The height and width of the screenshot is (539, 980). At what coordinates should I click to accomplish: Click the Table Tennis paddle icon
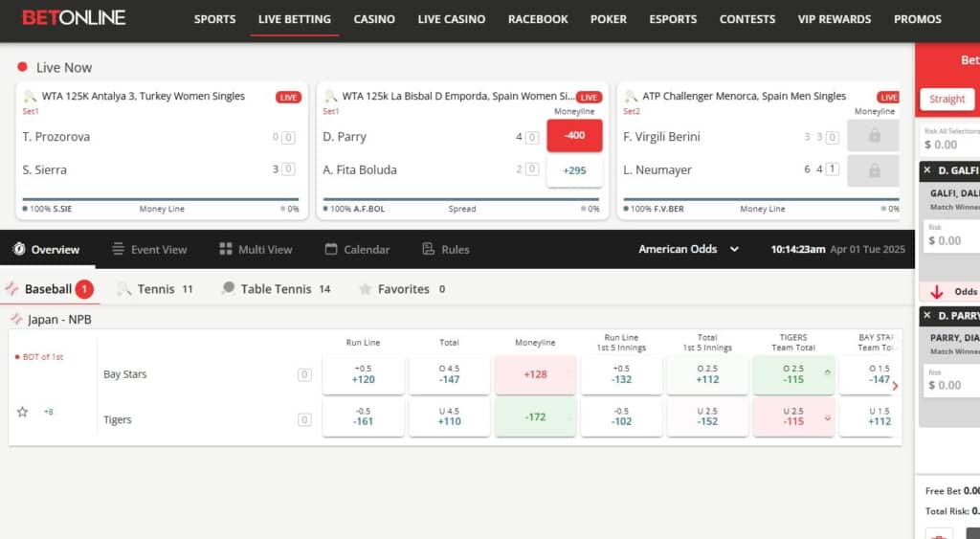pos(228,287)
